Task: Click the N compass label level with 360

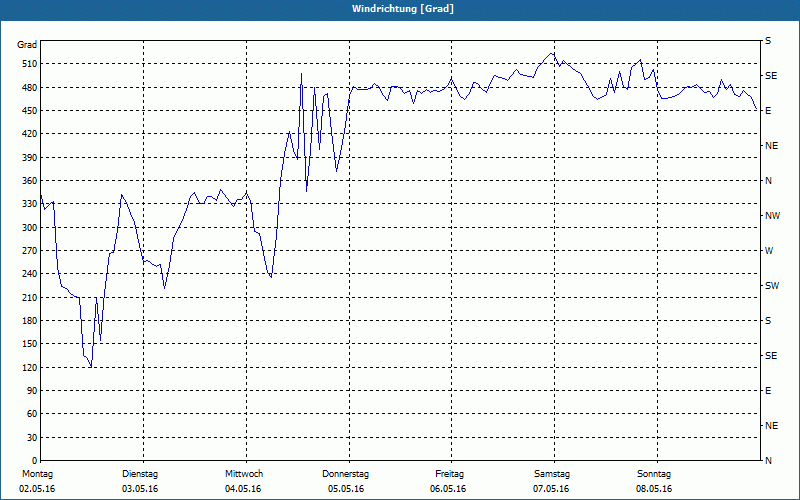Action: (x=768, y=181)
